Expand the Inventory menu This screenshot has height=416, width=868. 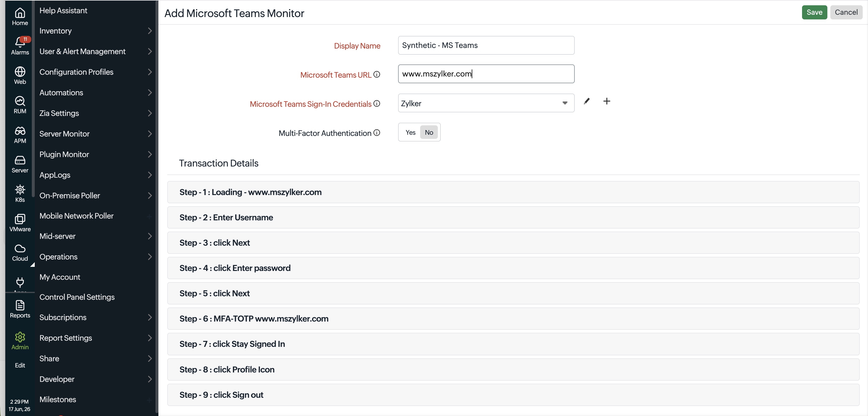point(95,31)
